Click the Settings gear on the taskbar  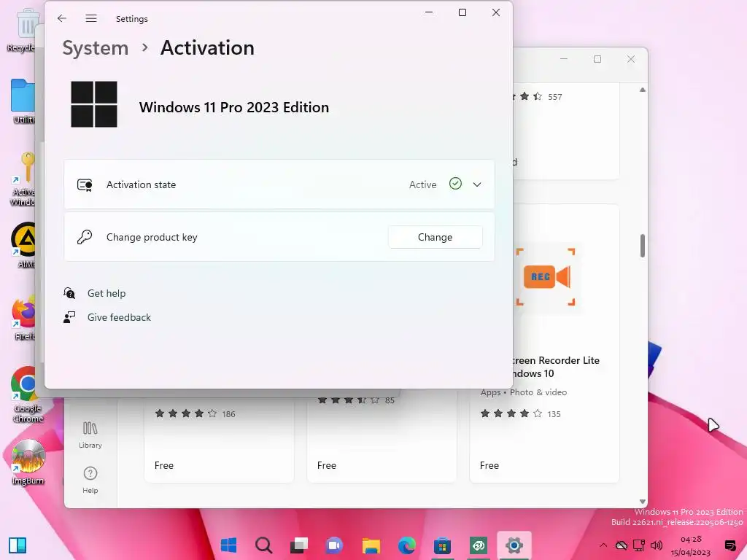[x=514, y=545]
